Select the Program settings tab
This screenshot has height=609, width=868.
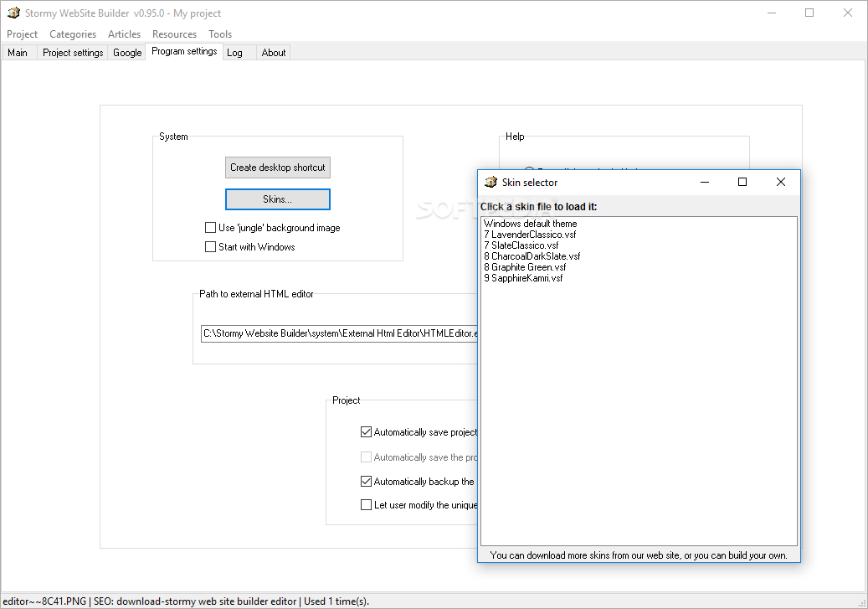pyautogui.click(x=184, y=51)
